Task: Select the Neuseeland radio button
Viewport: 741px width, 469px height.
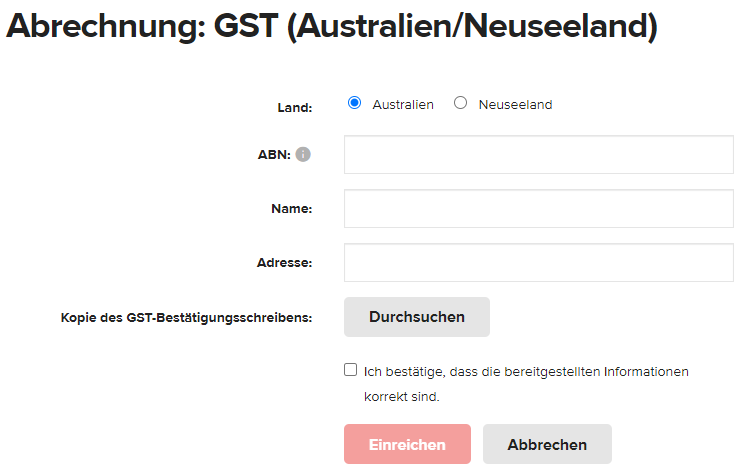Action: tap(460, 103)
